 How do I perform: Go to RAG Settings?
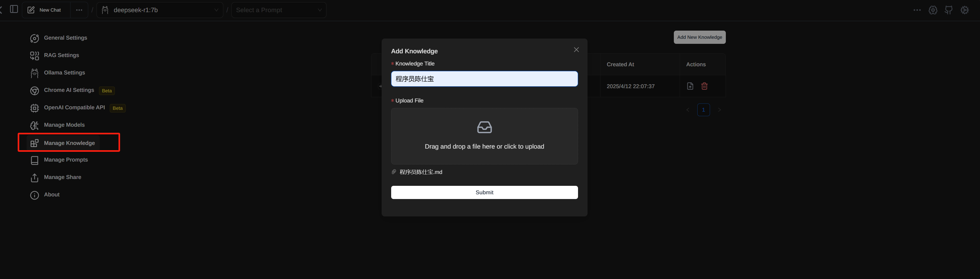61,56
